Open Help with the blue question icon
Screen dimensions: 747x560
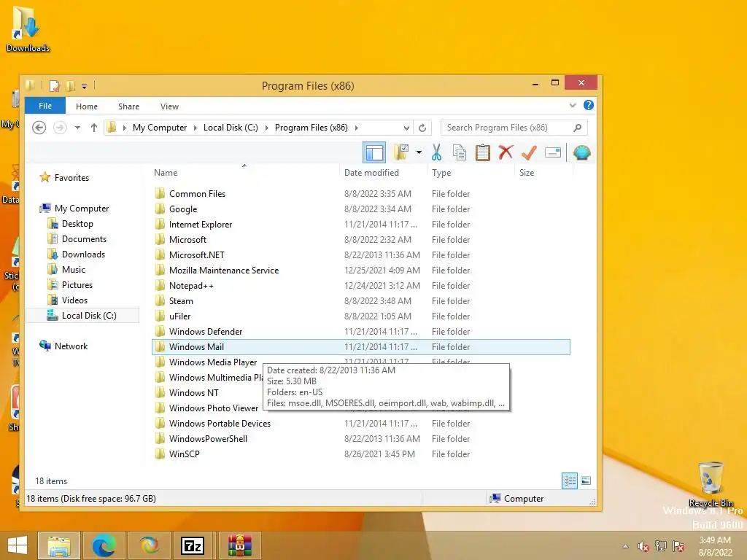[x=589, y=105]
